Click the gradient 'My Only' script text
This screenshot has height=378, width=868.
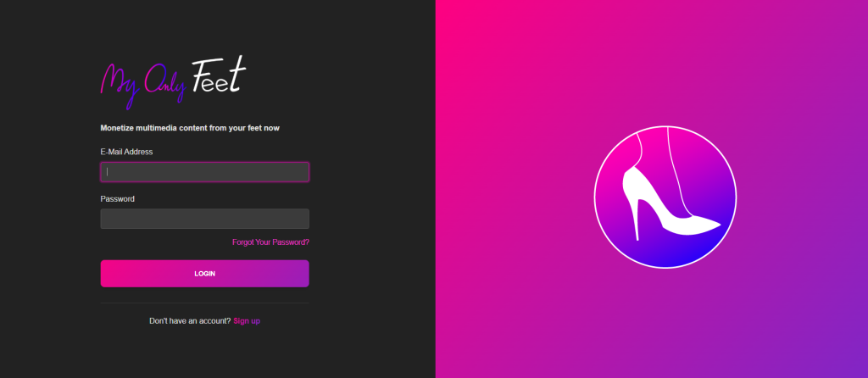tap(142, 85)
